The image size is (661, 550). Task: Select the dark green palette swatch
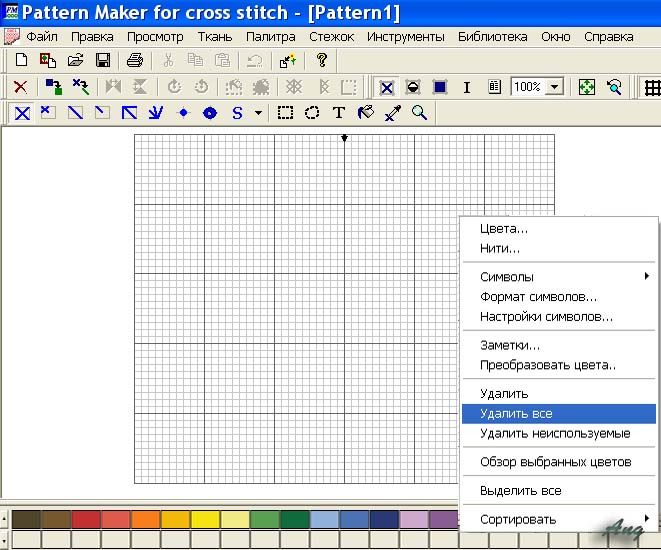pos(295,519)
